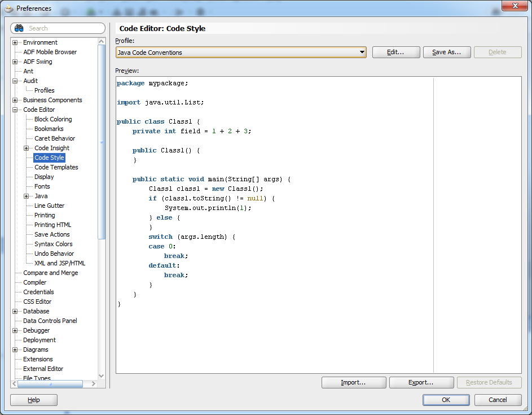
Task: Click the Preferences title bar icon
Action: point(10,8)
